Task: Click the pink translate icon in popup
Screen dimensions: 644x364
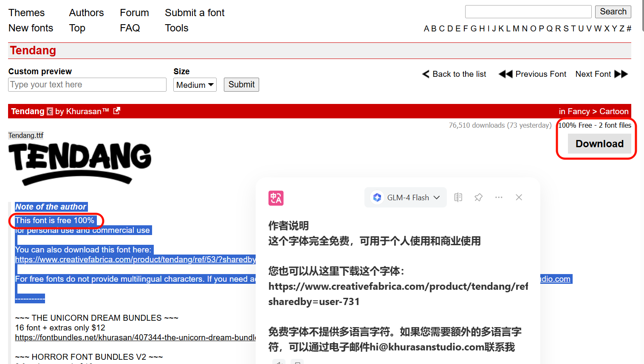Action: tap(276, 198)
